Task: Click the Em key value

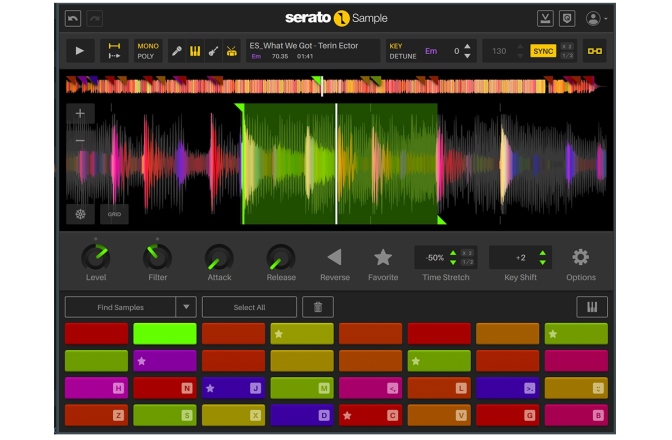Action: point(431,51)
